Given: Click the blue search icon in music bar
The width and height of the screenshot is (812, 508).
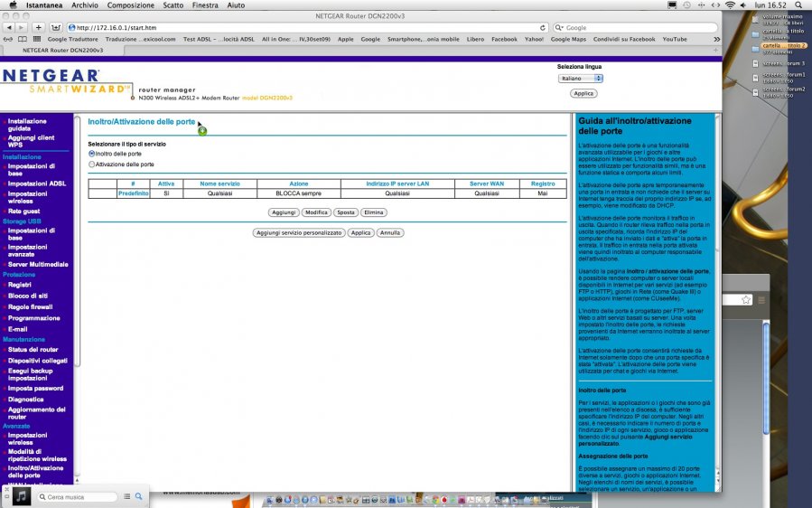Looking at the screenshot, I should click(138, 496).
